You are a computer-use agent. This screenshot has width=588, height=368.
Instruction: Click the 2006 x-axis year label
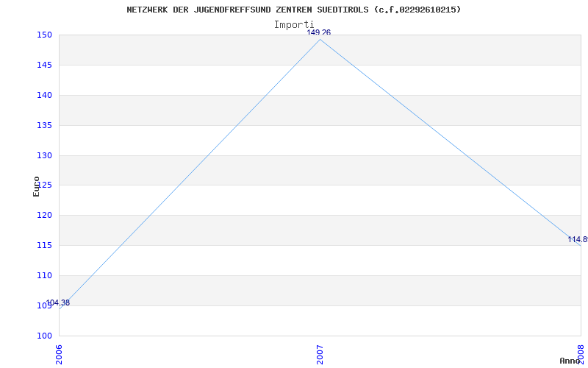pos(60,355)
